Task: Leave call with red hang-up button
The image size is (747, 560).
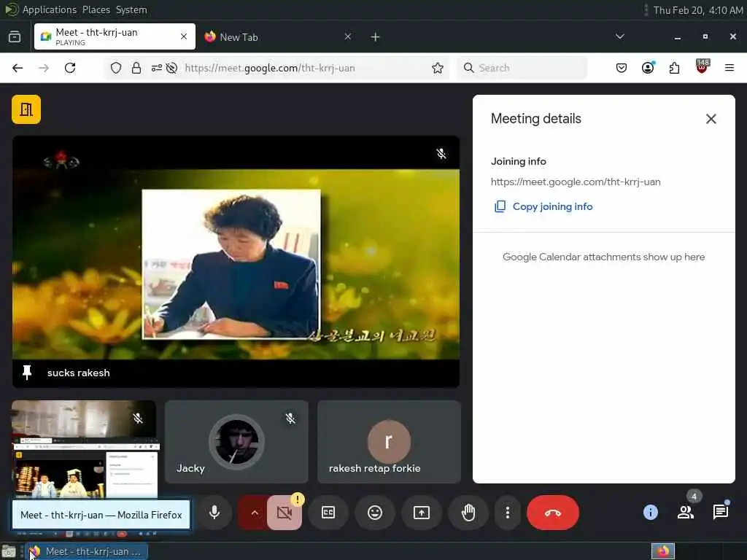Action: coord(553,513)
